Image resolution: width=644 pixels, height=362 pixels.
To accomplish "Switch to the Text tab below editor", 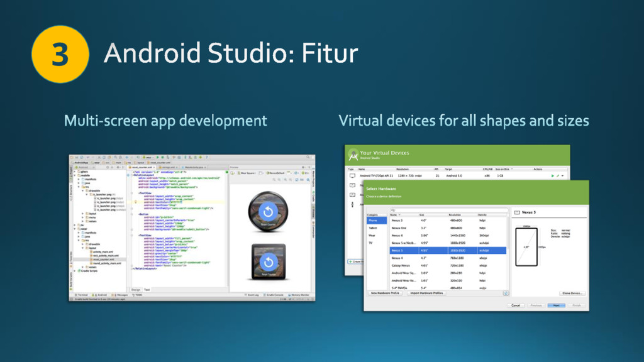I will tap(147, 290).
